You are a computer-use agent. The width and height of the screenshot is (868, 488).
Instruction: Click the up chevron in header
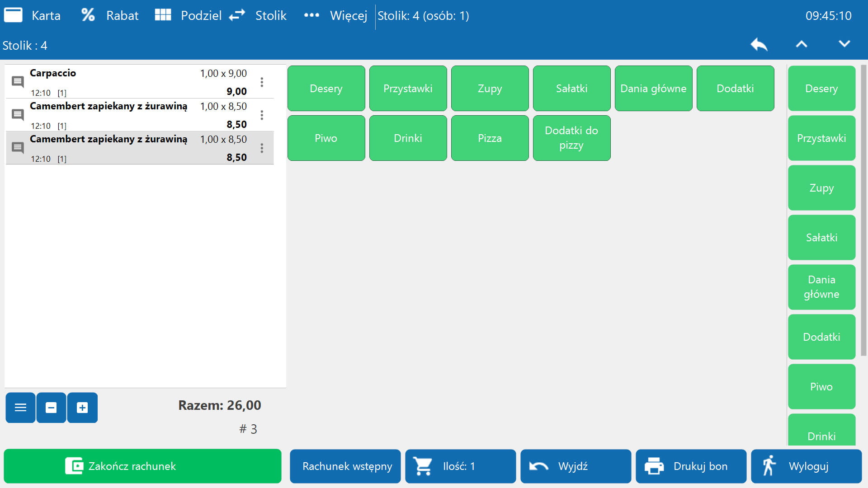tap(801, 44)
